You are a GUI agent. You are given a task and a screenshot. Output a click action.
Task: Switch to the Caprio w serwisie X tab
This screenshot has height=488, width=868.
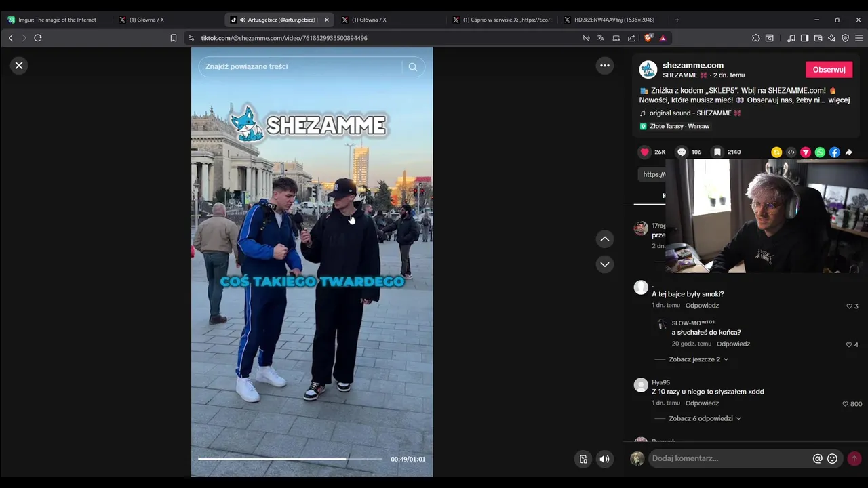tap(502, 20)
